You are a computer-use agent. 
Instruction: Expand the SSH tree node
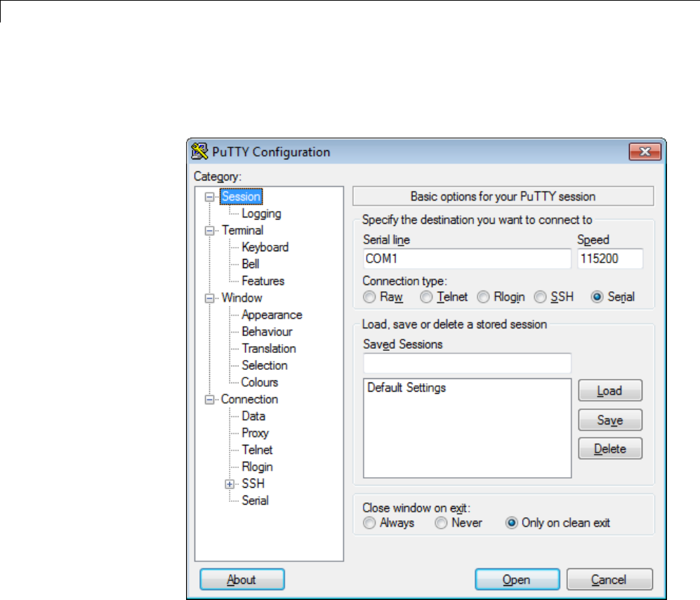point(230,484)
